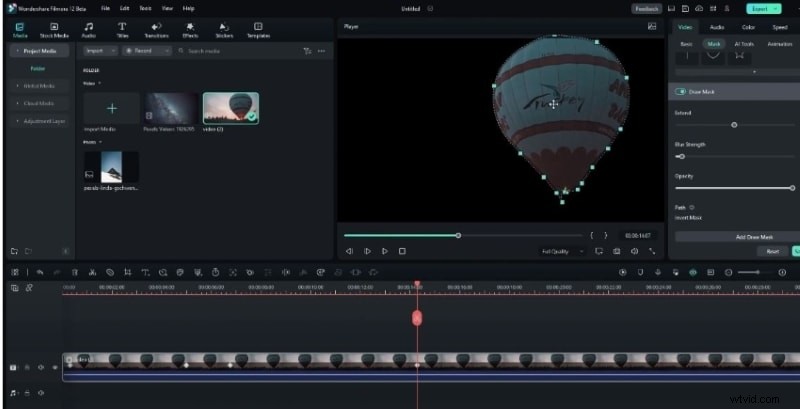Open the Stock Media tab
This screenshot has width=800, height=409.
click(54, 30)
